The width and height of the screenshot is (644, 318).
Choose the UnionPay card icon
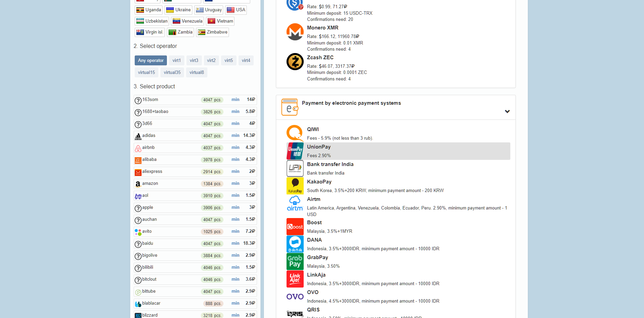(x=295, y=151)
